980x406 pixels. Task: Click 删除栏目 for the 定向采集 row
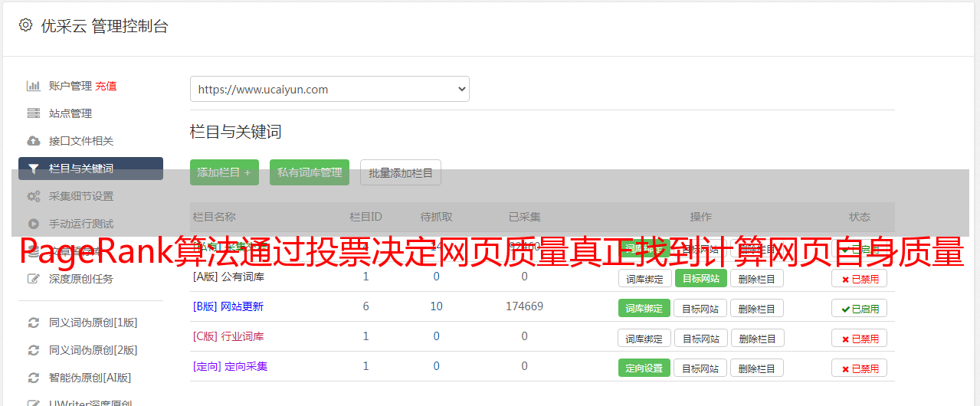[x=756, y=368]
